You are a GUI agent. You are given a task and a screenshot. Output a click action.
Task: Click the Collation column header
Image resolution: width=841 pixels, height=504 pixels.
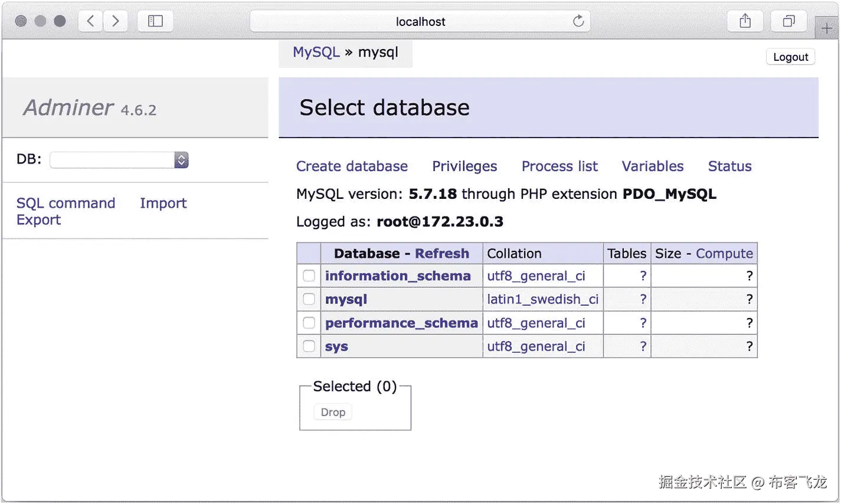514,253
